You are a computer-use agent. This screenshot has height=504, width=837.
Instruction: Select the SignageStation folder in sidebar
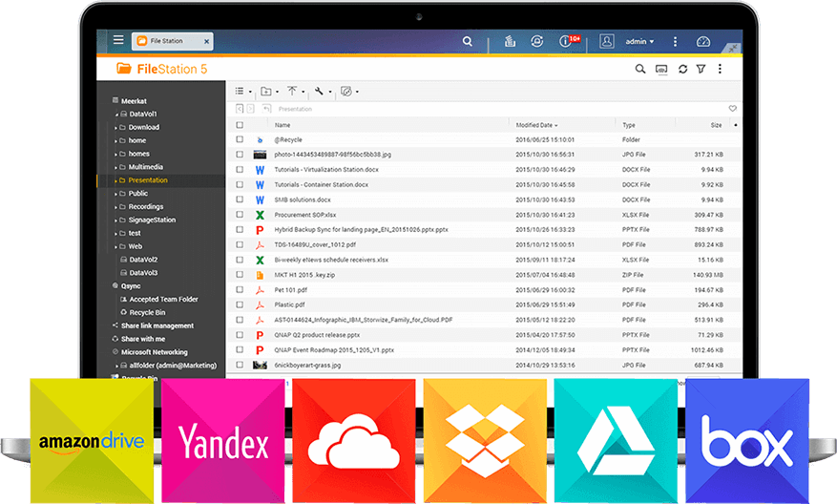click(152, 220)
